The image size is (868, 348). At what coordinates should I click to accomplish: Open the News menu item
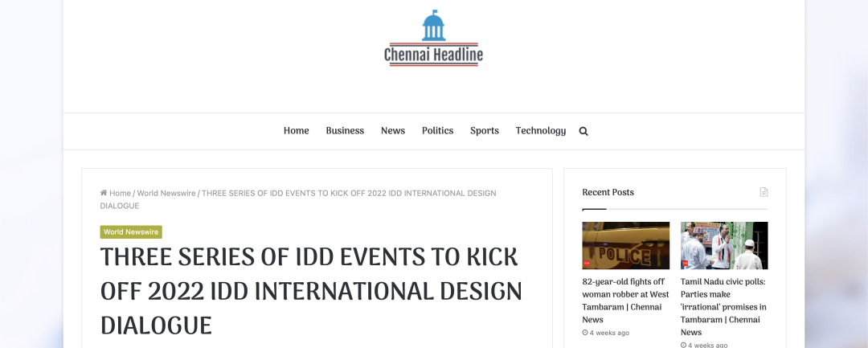[x=393, y=131]
